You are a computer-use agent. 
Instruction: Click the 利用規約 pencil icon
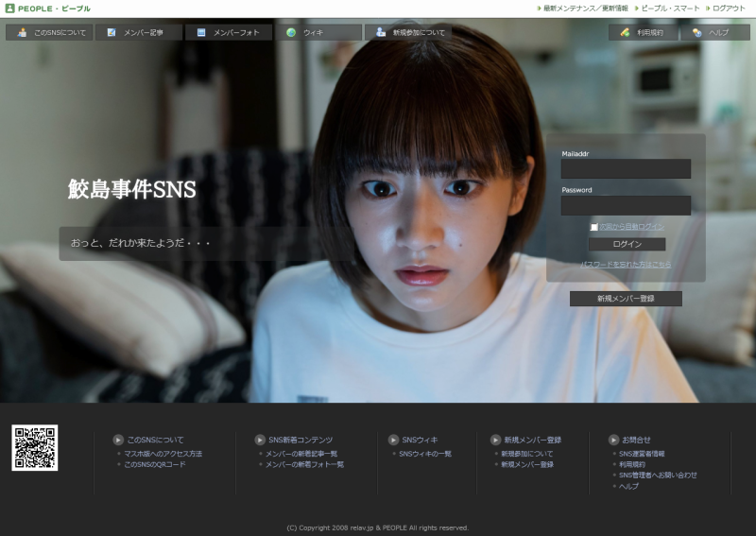click(625, 32)
